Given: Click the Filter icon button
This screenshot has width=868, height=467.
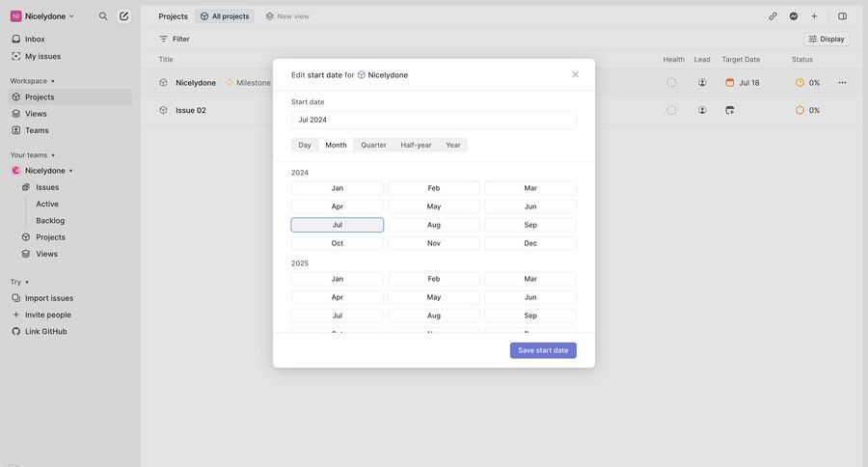Looking at the screenshot, I should click(x=175, y=39).
